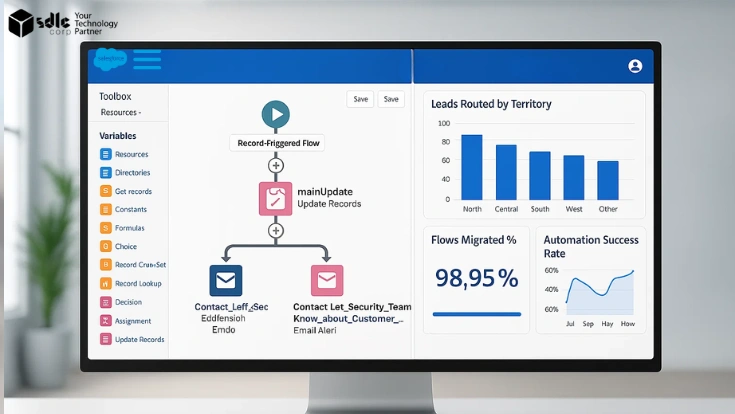
Task: Select the Formulas variable icon
Action: [105, 228]
